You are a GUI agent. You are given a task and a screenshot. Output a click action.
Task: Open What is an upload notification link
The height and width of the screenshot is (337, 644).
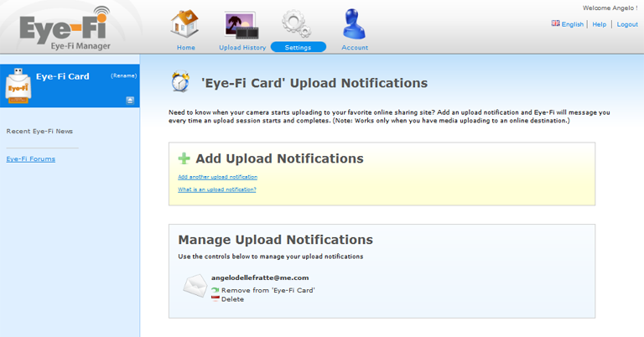(217, 189)
